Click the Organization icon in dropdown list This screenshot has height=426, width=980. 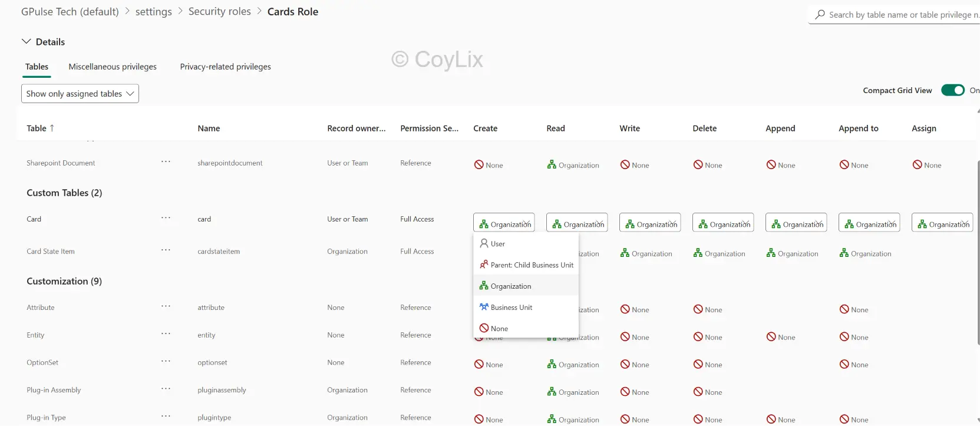(484, 286)
